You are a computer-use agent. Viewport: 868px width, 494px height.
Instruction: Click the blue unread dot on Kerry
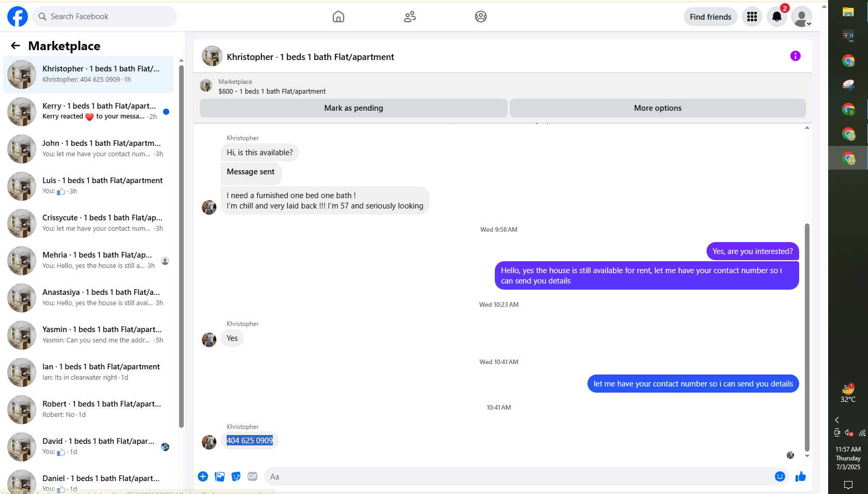166,112
